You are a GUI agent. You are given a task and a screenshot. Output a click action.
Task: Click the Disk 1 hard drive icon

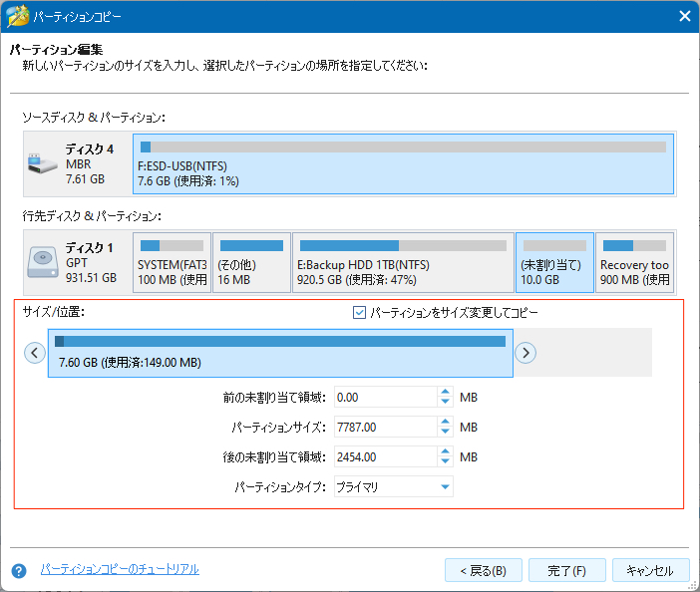[x=43, y=260]
